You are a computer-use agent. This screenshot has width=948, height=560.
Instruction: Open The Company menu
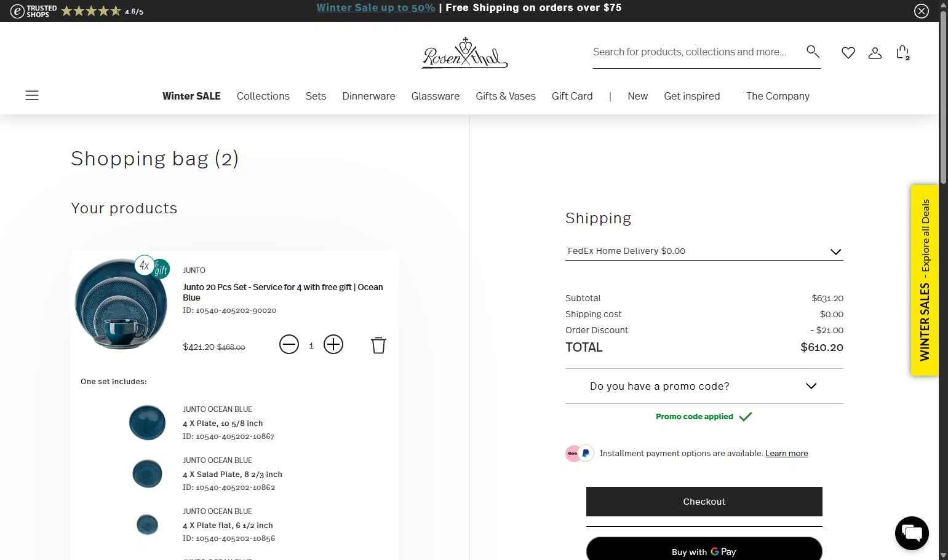coord(778,96)
